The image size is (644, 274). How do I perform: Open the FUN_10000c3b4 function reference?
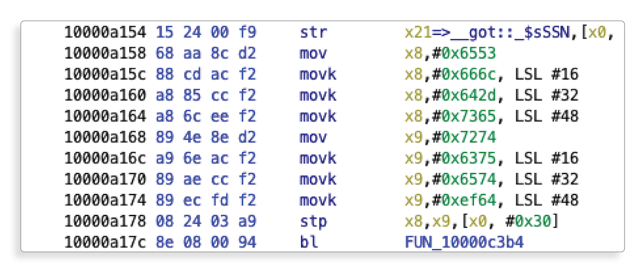point(464,242)
